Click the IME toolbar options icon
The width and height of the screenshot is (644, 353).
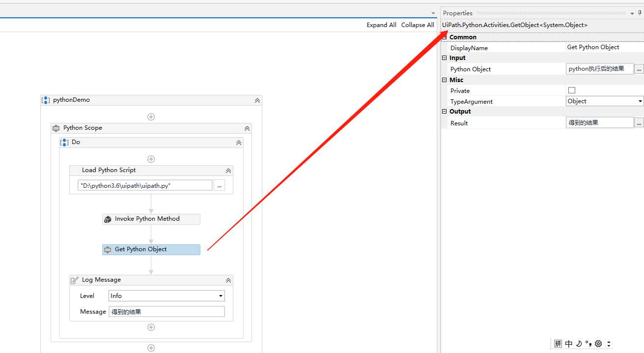pos(609,344)
